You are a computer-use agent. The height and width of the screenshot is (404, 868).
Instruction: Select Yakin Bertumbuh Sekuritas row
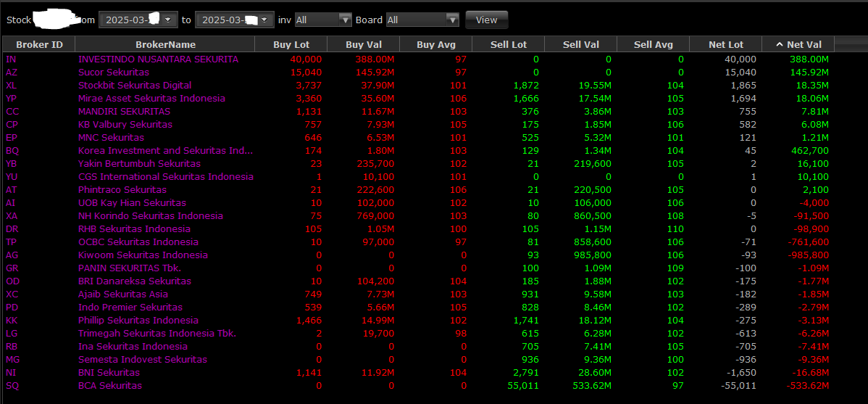[x=419, y=163]
